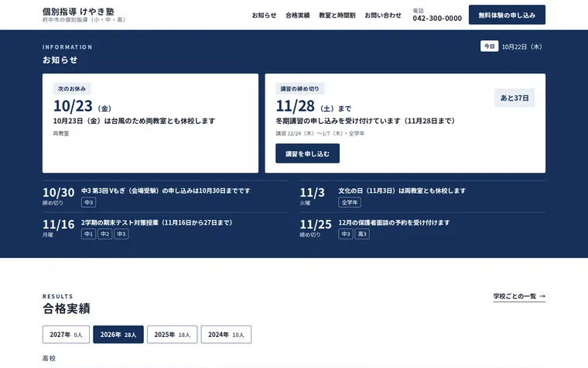Screen dimensions: 588x368
Task: Open the 個別指導 けやき塾 site logo
Action: click(x=84, y=15)
